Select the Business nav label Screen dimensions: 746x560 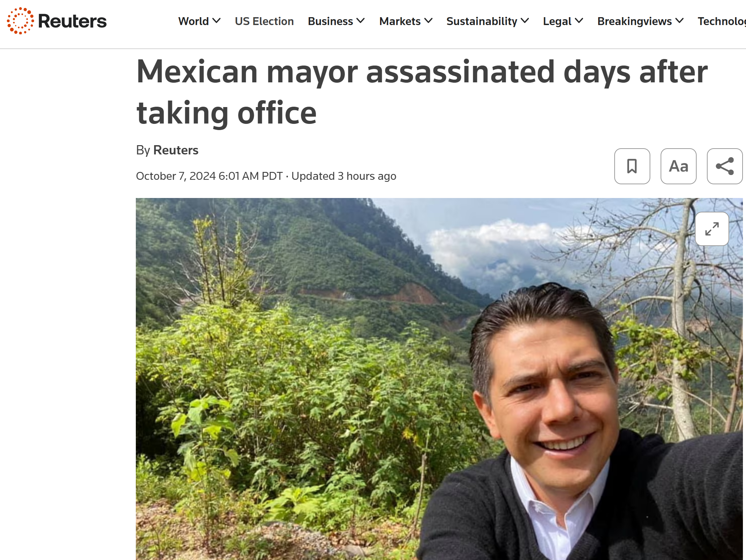tap(330, 21)
